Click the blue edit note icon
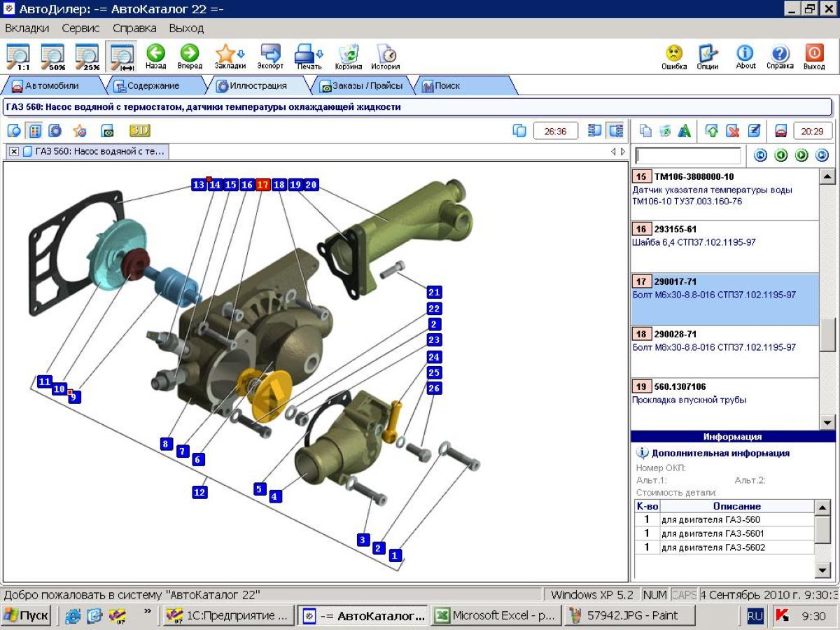This screenshot has height=630, width=840. point(753,131)
